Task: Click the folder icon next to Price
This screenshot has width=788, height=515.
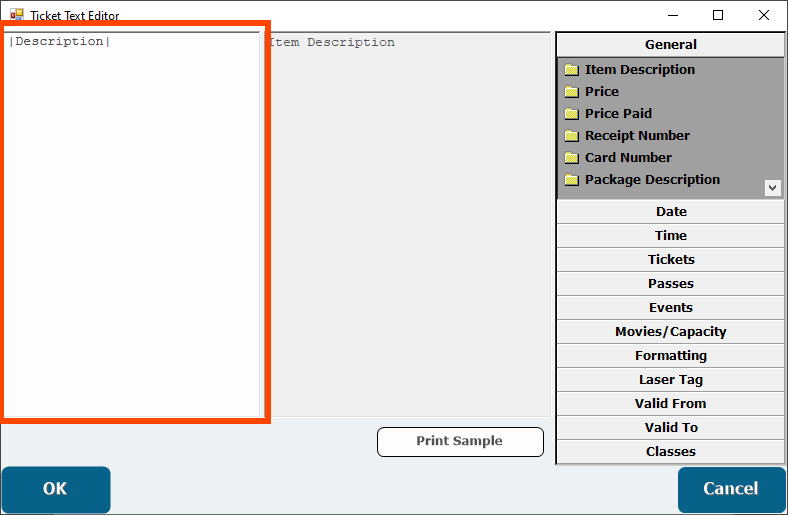Action: 572,92
